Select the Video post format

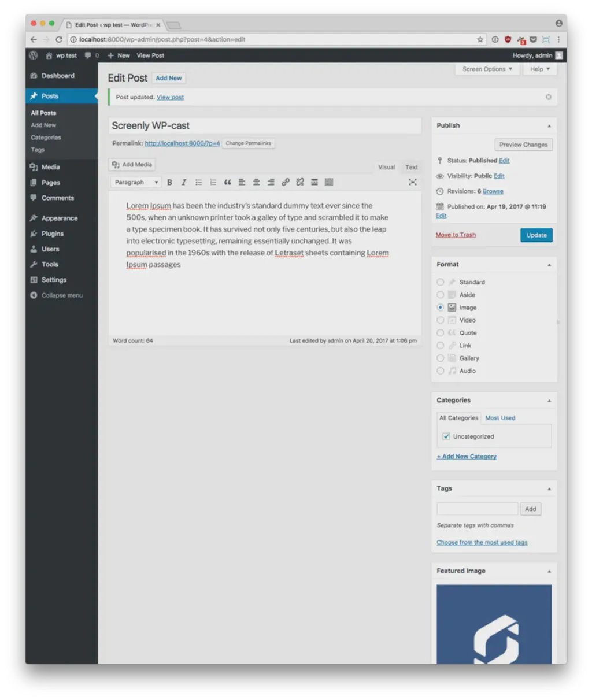(440, 320)
